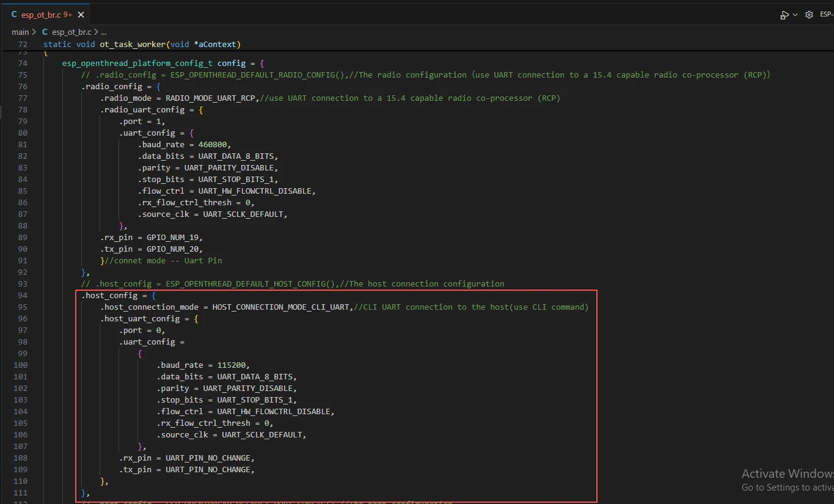834x504 pixels.
Task: Click the C file icon in the breadcrumb
Action: 45,32
